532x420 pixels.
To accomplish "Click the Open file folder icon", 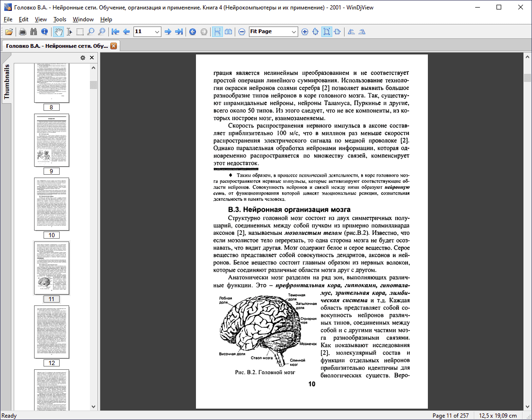I will coord(9,32).
